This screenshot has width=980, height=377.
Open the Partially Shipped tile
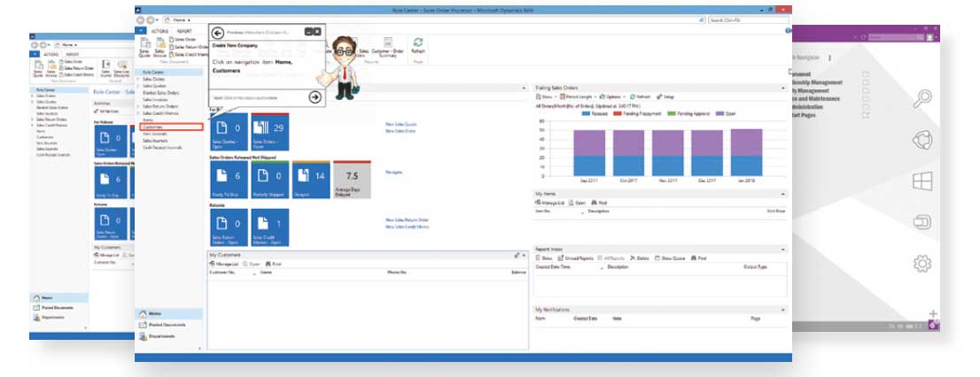click(x=270, y=180)
